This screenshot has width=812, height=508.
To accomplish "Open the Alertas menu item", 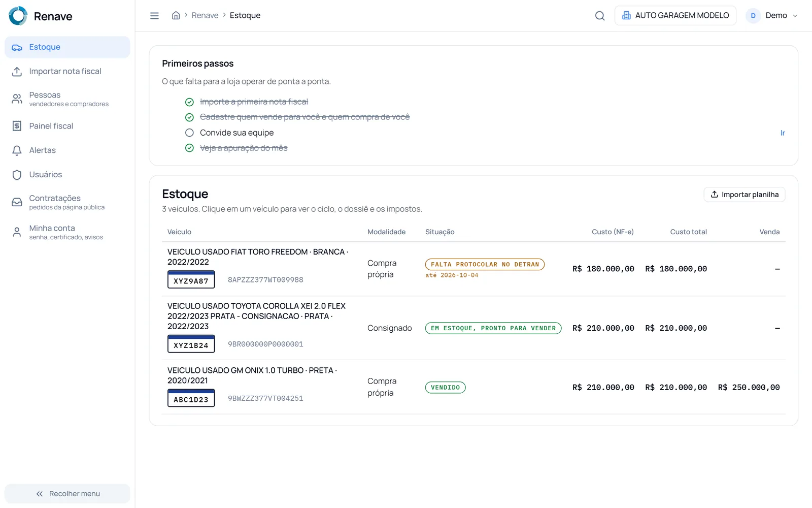I will (67, 150).
